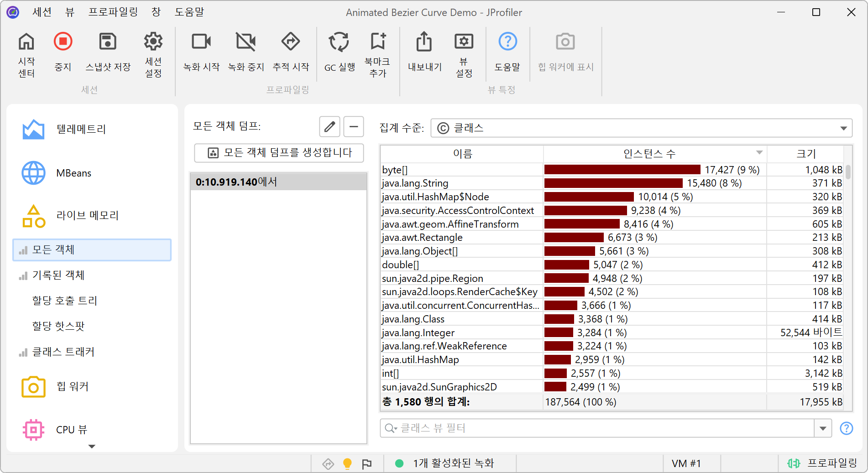Click the Export (내보내기) icon
The image size is (868, 473).
[424, 42]
